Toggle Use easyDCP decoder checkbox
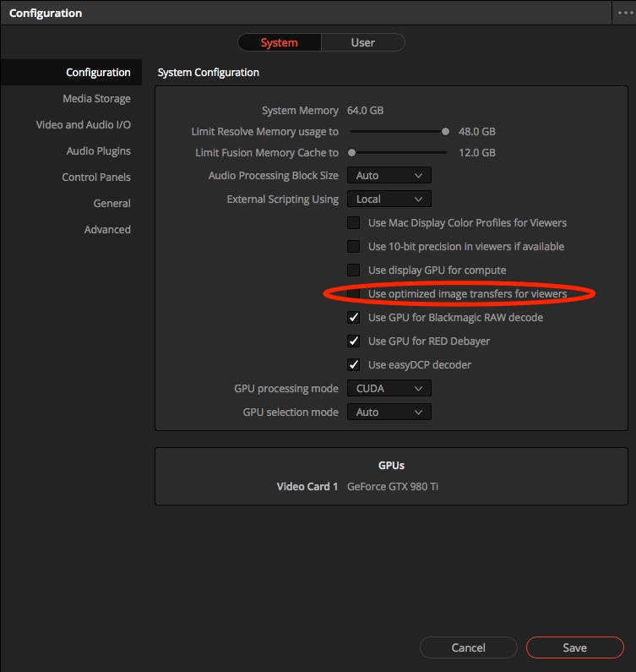 [353, 364]
